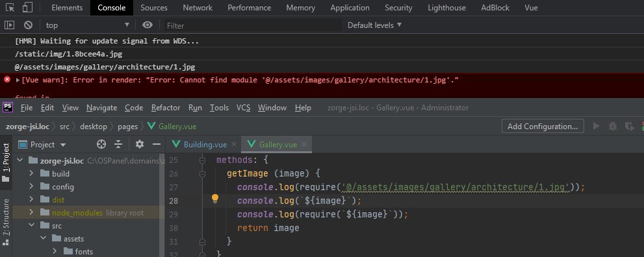644x257 pixels.
Task: Click the collapse all icon in Project panel
Action: pyautogui.click(x=118, y=144)
